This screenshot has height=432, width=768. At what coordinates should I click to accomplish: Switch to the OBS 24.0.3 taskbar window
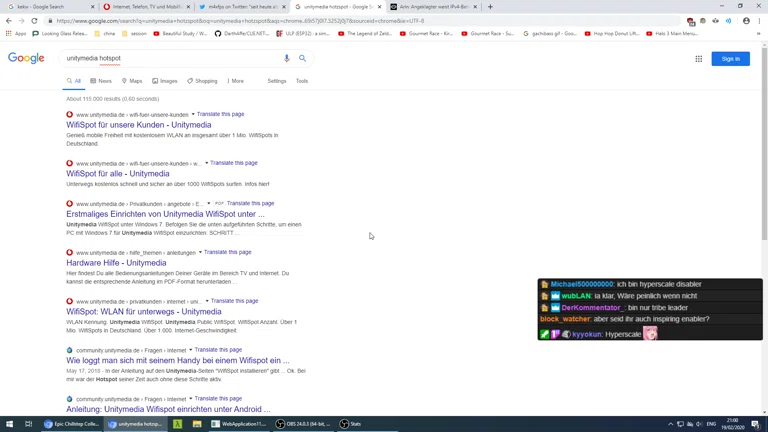click(303, 424)
